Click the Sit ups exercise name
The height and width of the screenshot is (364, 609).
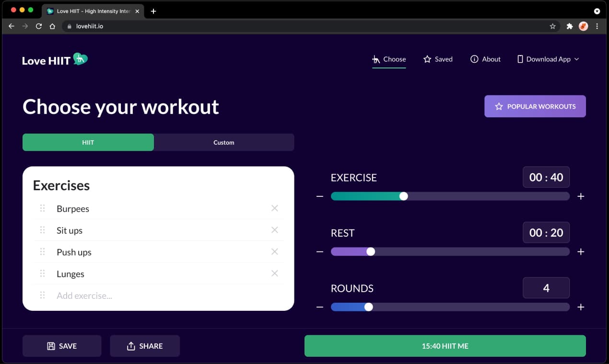pyautogui.click(x=70, y=230)
